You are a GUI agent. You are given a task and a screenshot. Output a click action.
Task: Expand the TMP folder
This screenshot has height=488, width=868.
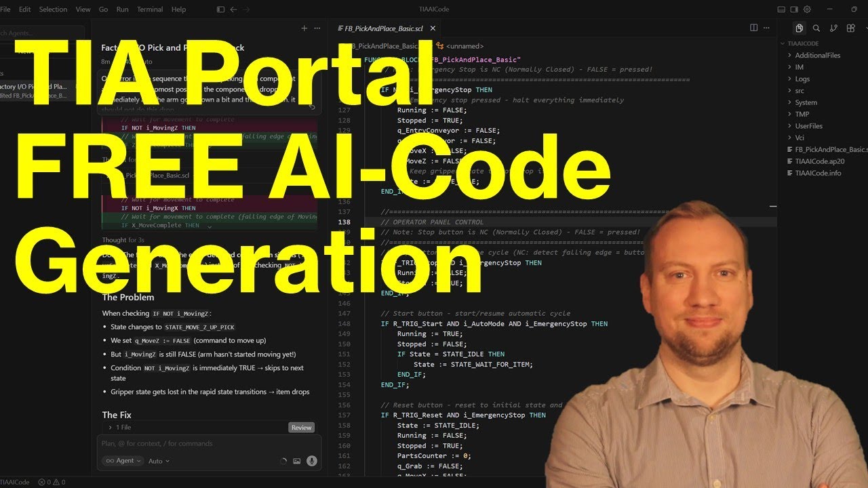point(802,114)
